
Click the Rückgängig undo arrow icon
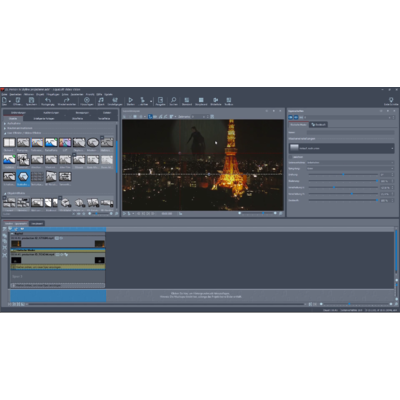pos(48,100)
